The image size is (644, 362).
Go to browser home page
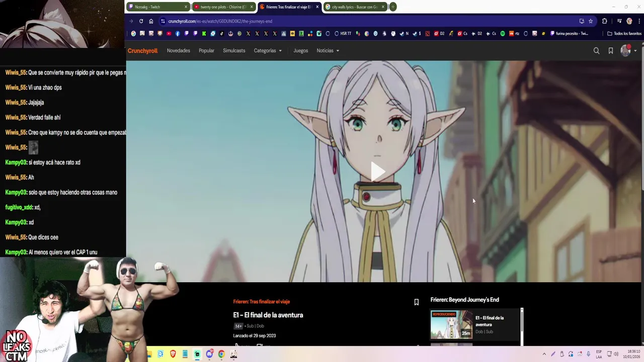151,21
